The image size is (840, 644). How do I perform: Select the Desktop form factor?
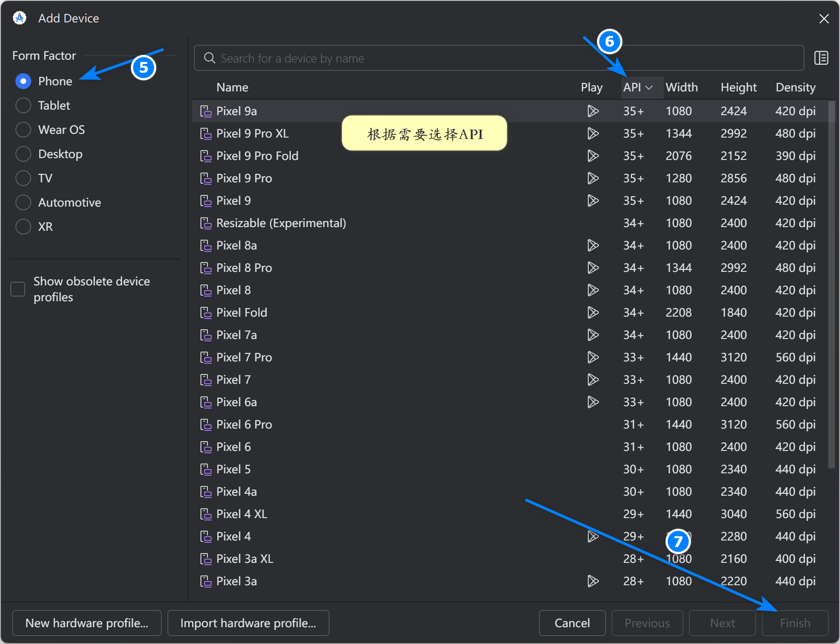pyautogui.click(x=23, y=154)
